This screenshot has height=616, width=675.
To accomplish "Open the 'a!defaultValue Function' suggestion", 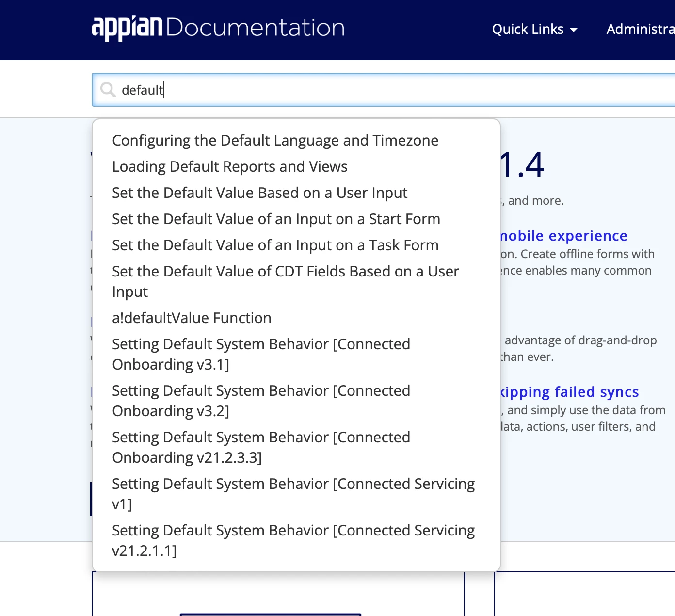I will pyautogui.click(x=192, y=318).
